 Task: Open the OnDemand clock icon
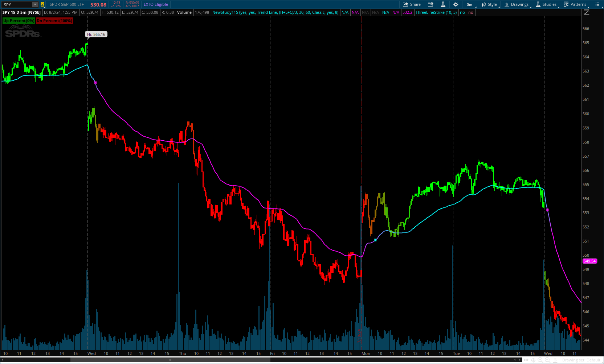430,5
